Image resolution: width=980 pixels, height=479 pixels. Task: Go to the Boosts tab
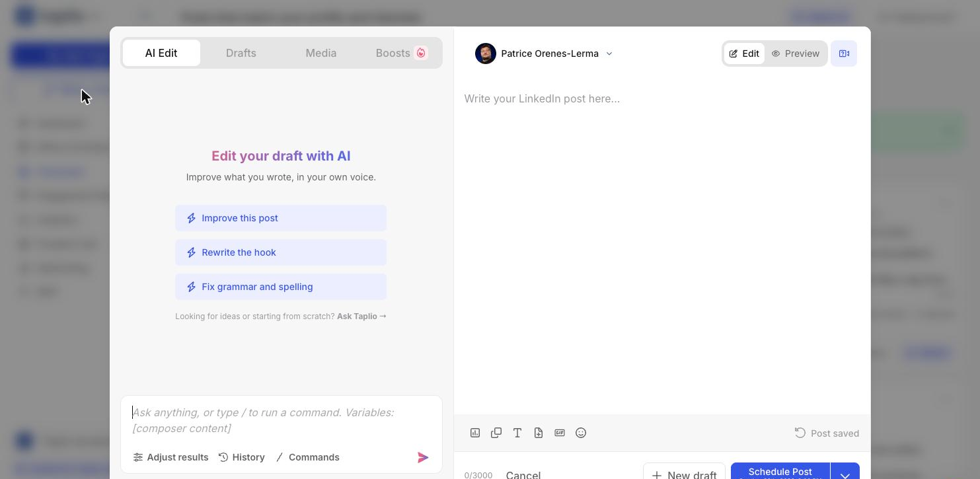point(401,53)
